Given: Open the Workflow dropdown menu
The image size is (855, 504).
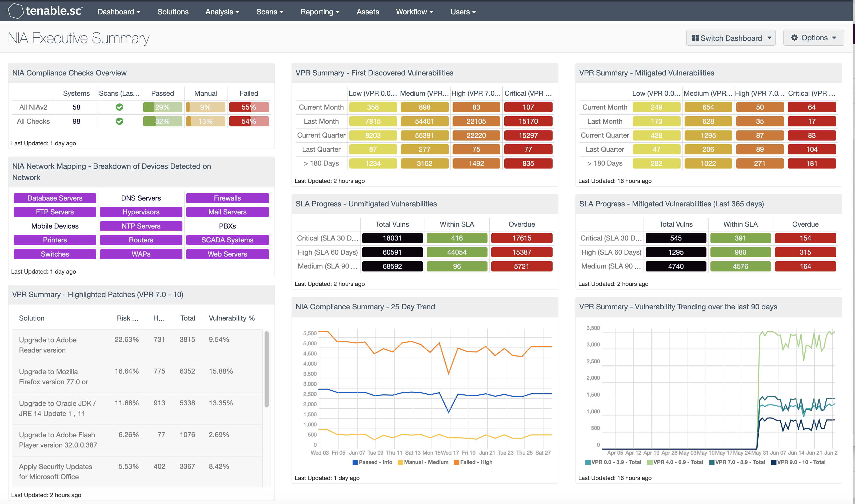Looking at the screenshot, I should (x=415, y=11).
